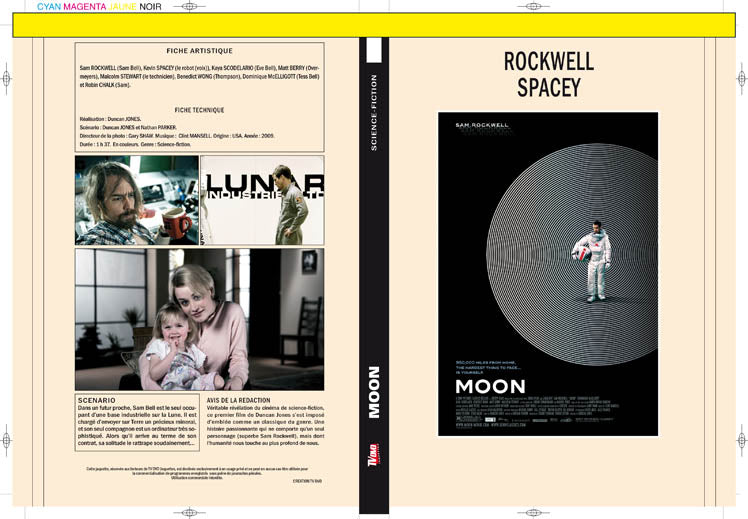748x519 pixels.
Task: Click the CREATION TV DVD credit text
Action: coord(307,481)
